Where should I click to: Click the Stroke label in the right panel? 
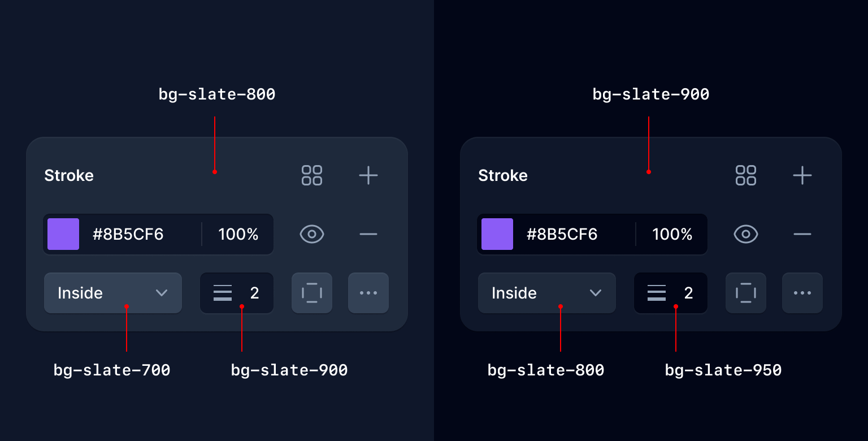point(503,175)
